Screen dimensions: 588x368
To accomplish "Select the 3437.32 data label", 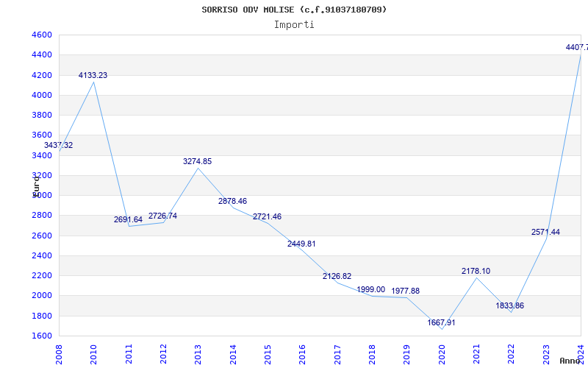I will pyautogui.click(x=59, y=145).
